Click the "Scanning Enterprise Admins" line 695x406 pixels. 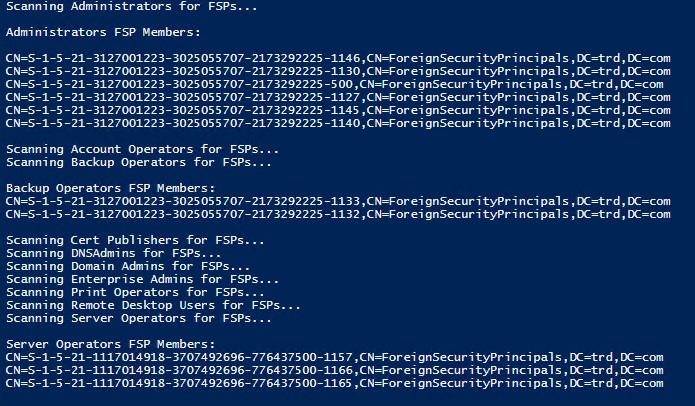142,279
